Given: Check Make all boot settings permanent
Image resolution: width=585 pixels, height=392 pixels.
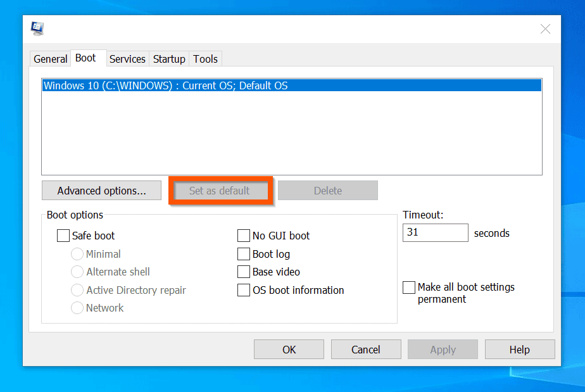Looking at the screenshot, I should click(409, 288).
